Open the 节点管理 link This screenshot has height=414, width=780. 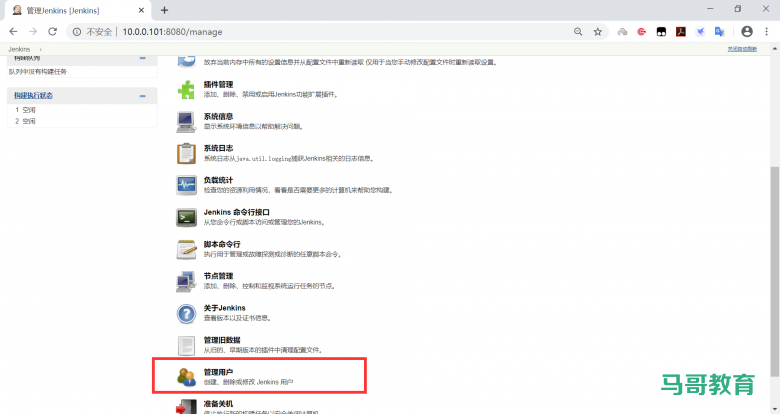[218, 276]
